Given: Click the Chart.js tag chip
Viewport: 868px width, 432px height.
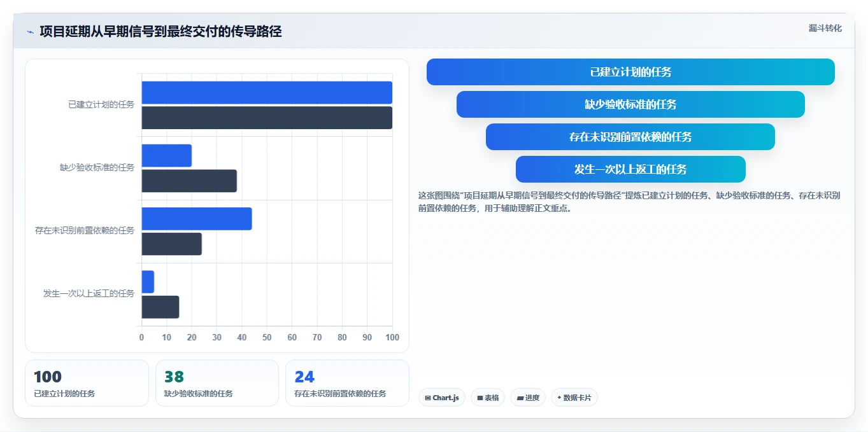Looking at the screenshot, I should 442,398.
